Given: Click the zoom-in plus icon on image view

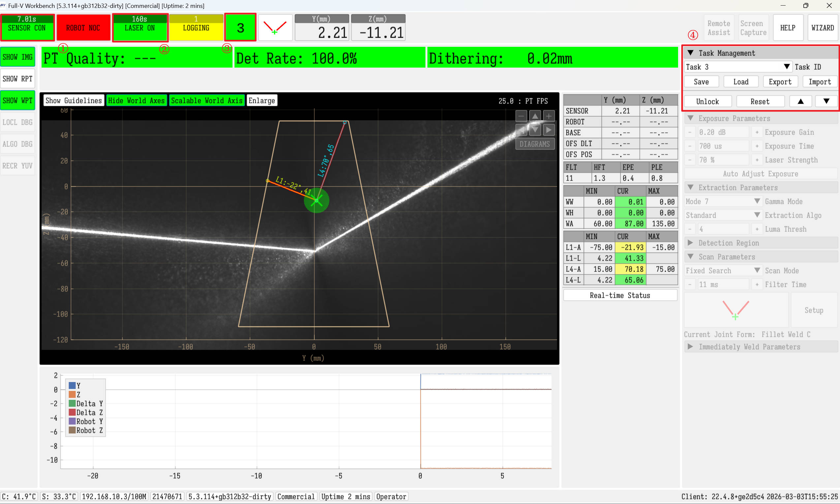Looking at the screenshot, I should 548,116.
